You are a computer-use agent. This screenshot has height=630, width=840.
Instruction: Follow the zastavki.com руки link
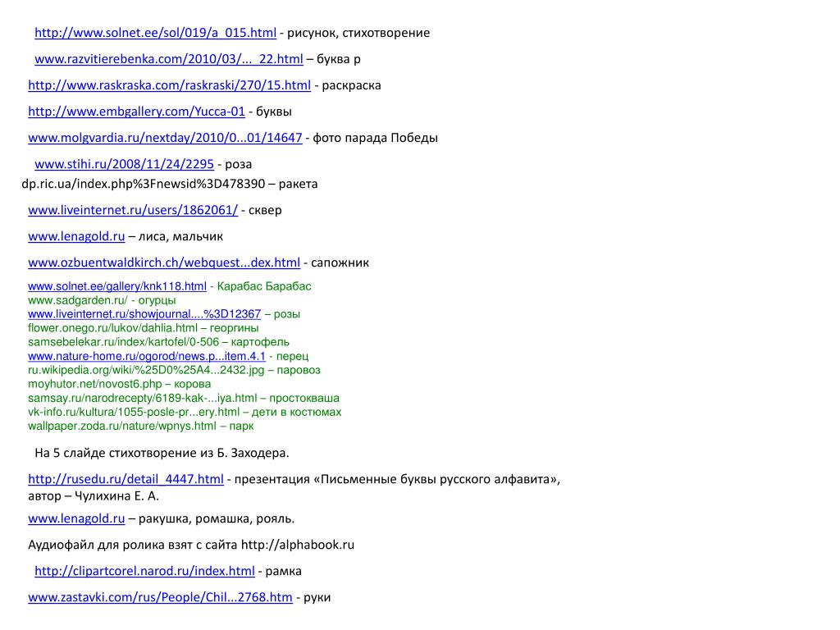[x=160, y=597]
